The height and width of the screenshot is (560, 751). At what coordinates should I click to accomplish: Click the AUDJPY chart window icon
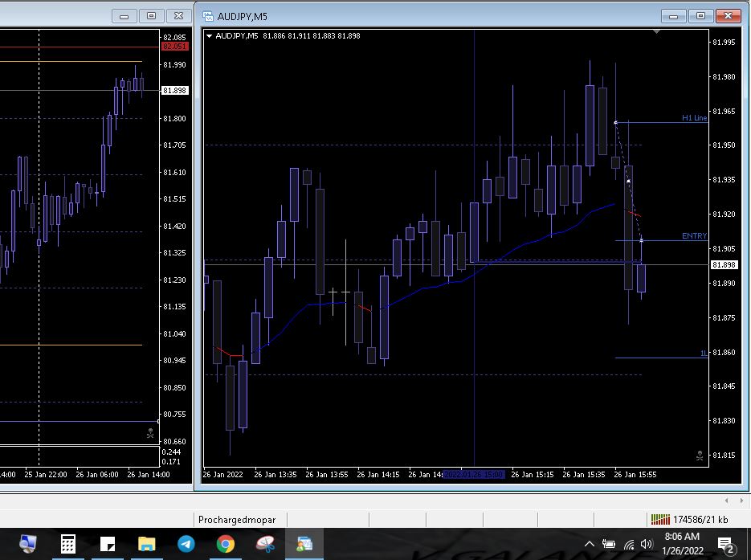[208, 16]
